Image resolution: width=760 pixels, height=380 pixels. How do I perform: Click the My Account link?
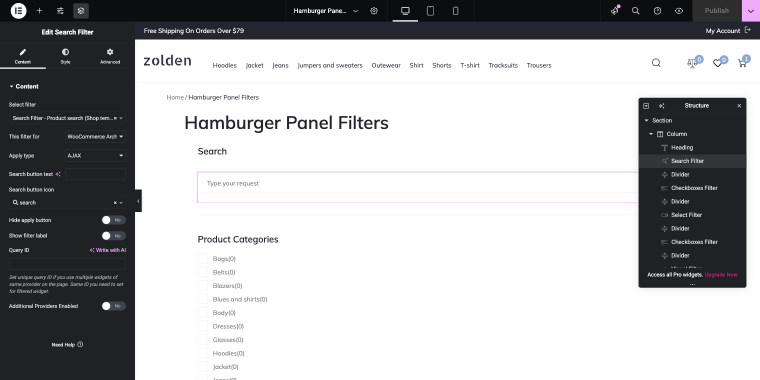click(723, 31)
